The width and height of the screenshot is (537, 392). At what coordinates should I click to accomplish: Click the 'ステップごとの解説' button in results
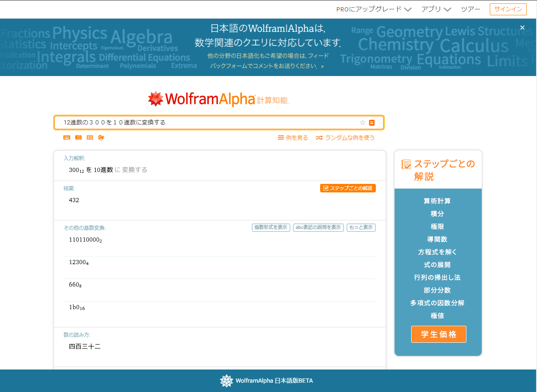click(x=348, y=188)
